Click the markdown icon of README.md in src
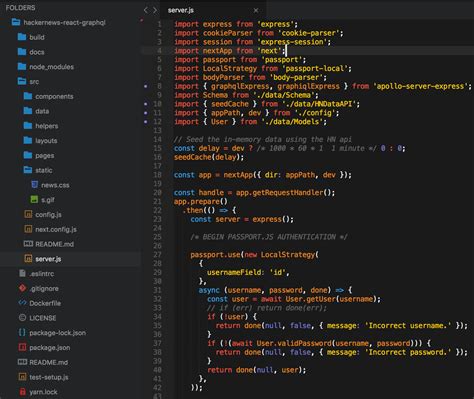Screen dimensions: 474x399 tap(28, 244)
